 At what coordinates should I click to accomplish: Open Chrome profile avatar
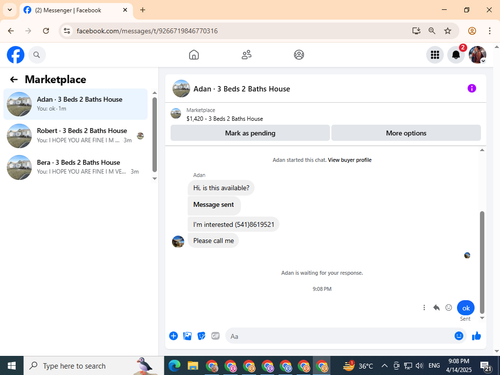472,31
